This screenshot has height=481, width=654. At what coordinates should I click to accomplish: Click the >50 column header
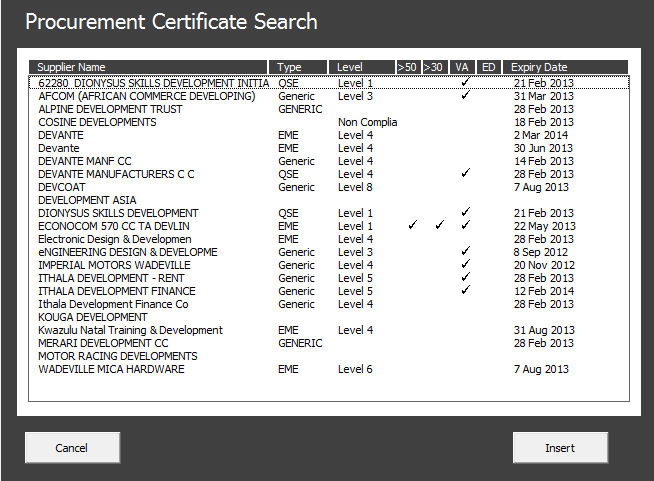(x=407, y=67)
